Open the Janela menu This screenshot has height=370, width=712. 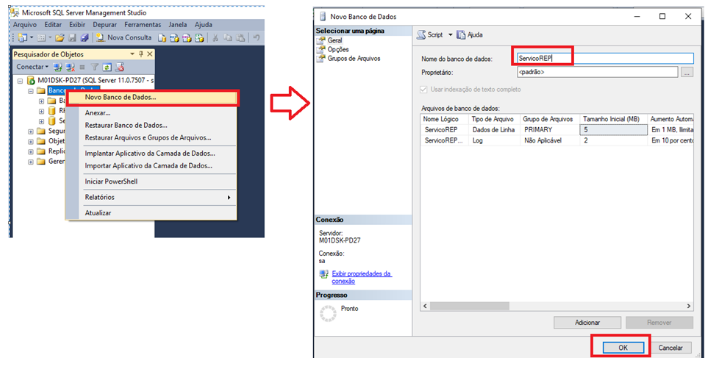tap(178, 25)
